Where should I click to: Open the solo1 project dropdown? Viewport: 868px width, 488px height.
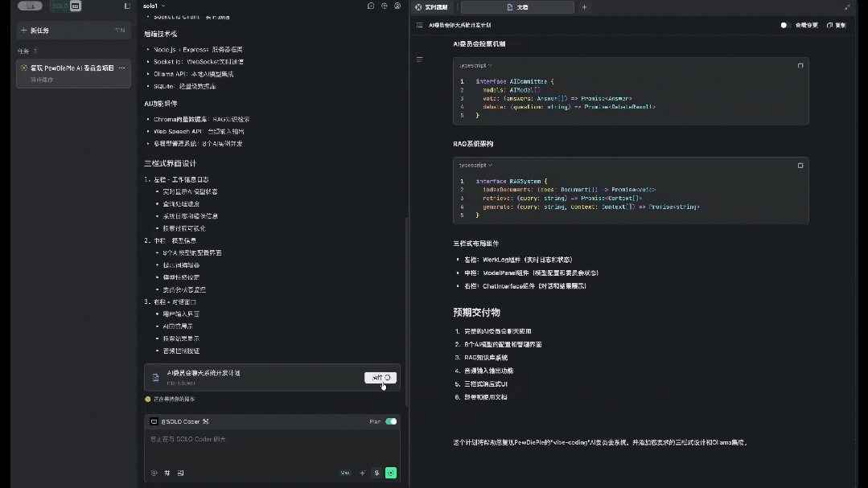click(x=154, y=6)
